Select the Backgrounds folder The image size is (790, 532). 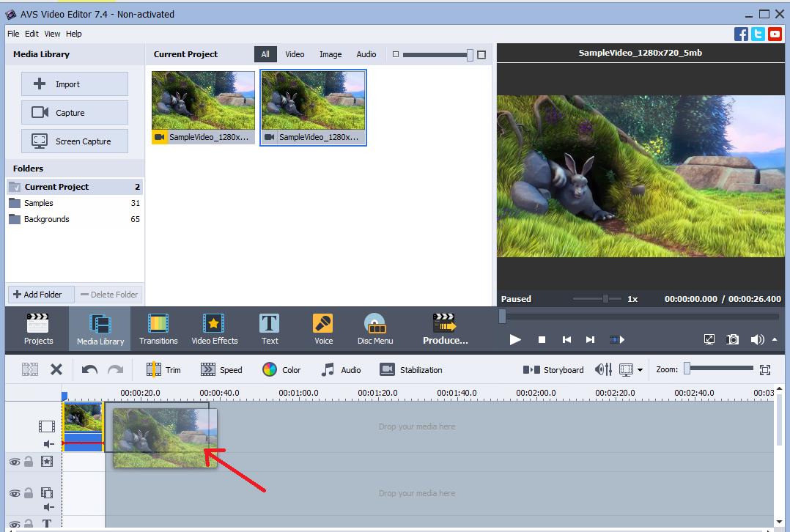point(75,219)
